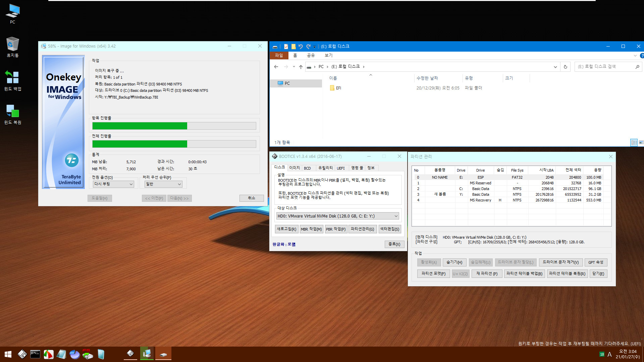This screenshot has width=644, height=362.
Task: Open the command prompt taskbar icon
Action: (35, 354)
